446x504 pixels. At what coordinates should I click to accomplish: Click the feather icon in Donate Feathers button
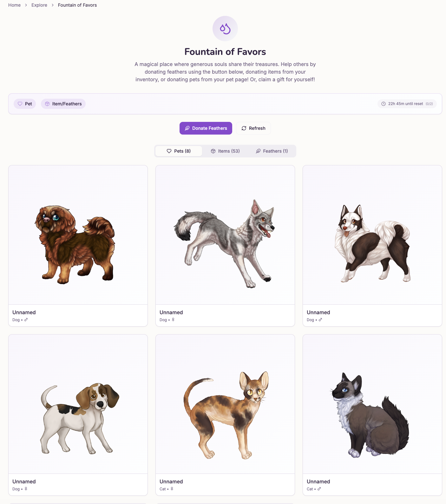[187, 128]
